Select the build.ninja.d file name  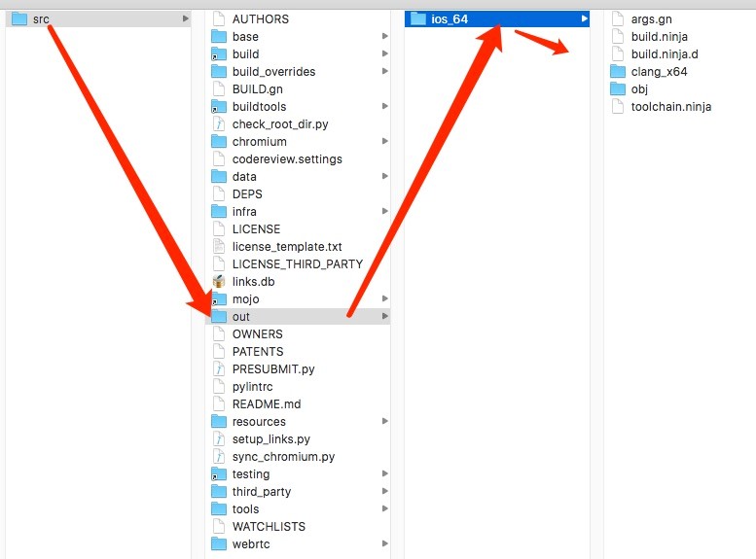click(665, 54)
